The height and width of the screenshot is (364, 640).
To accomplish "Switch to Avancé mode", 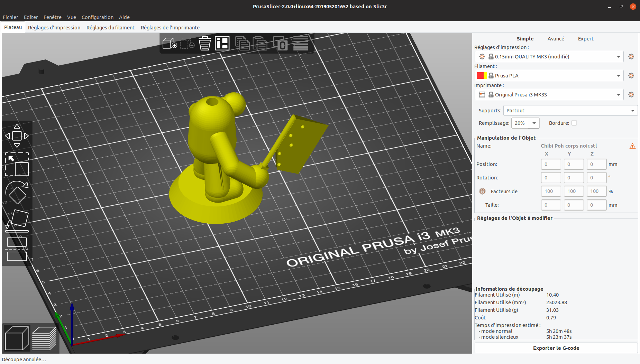I will coord(556,38).
